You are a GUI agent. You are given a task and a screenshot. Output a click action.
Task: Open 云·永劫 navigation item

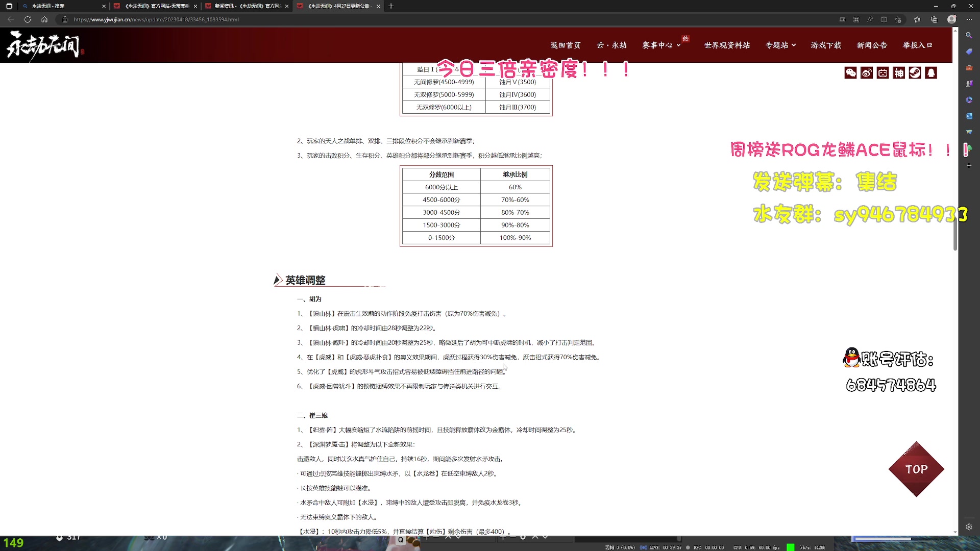pos(611,45)
